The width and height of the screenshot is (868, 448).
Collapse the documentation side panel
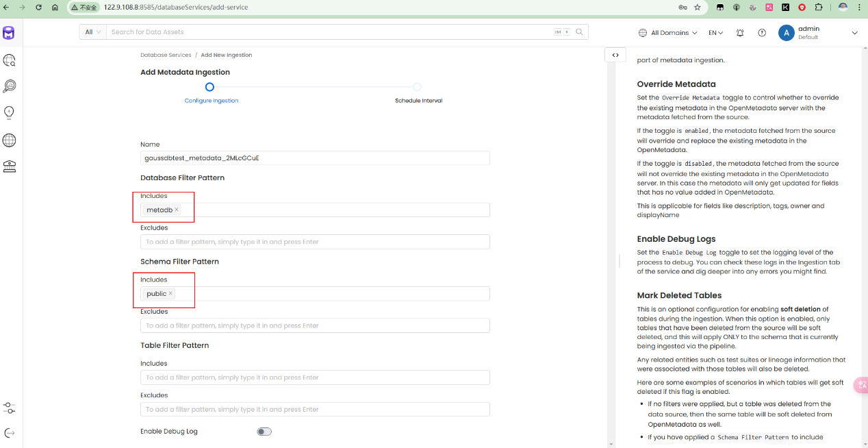615,55
